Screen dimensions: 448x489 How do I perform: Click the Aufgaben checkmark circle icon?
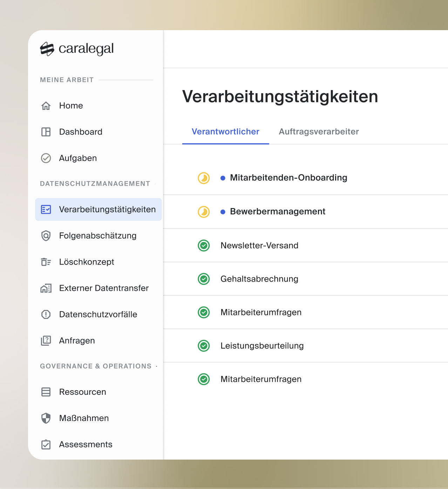(46, 158)
